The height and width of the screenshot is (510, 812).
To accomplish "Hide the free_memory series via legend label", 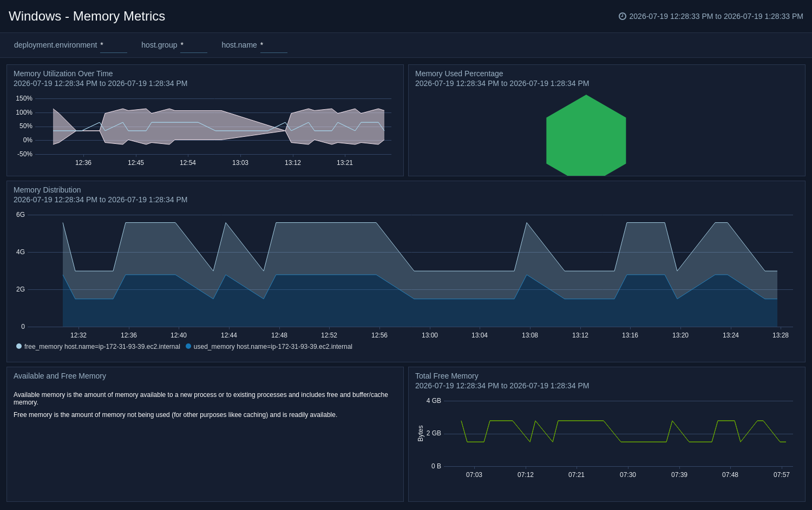I will tap(102, 347).
